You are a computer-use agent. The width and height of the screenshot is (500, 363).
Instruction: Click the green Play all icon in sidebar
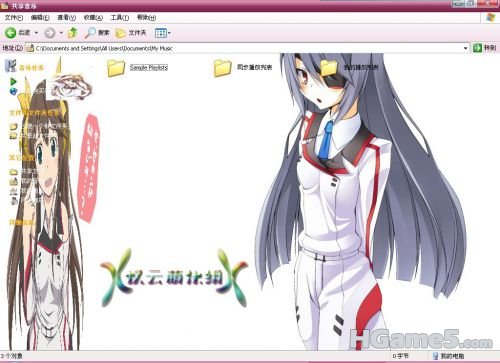pos(13,81)
